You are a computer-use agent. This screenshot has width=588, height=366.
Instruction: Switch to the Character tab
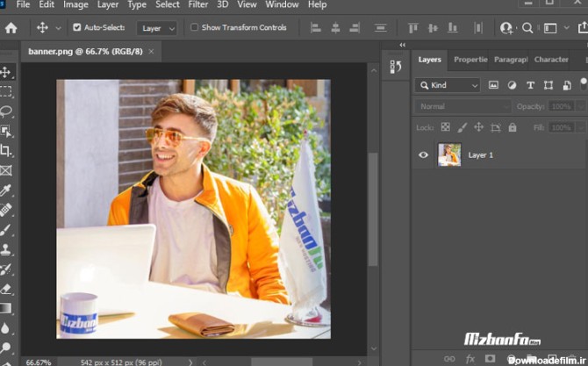[x=551, y=60]
